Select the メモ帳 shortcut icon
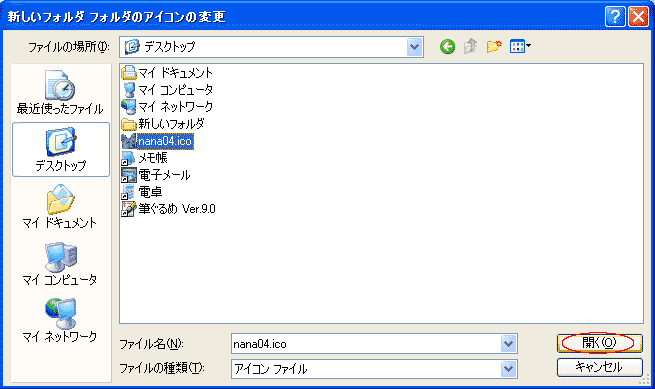 (x=129, y=158)
